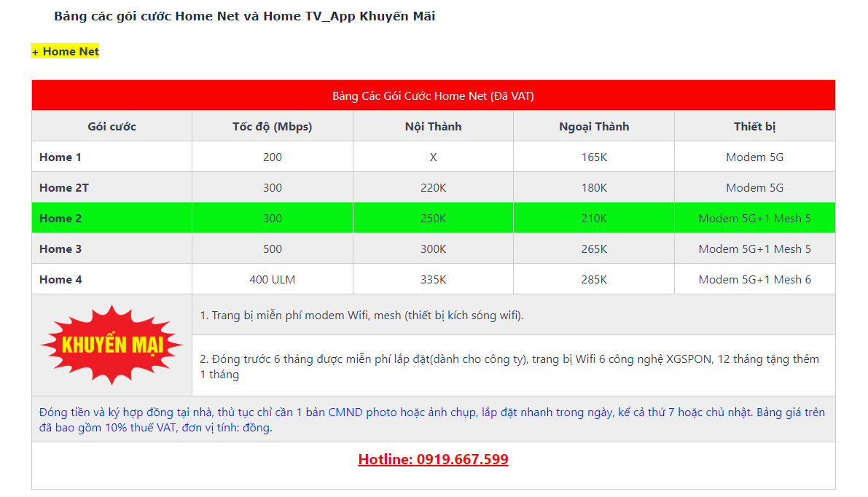
Task: Select the 'Home 3' package cell
Action: (x=112, y=249)
